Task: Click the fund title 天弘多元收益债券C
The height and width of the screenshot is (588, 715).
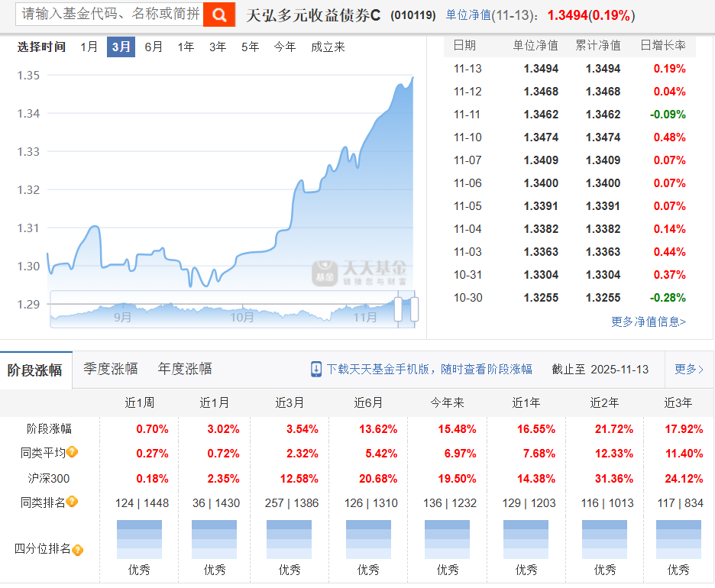Action: point(313,15)
